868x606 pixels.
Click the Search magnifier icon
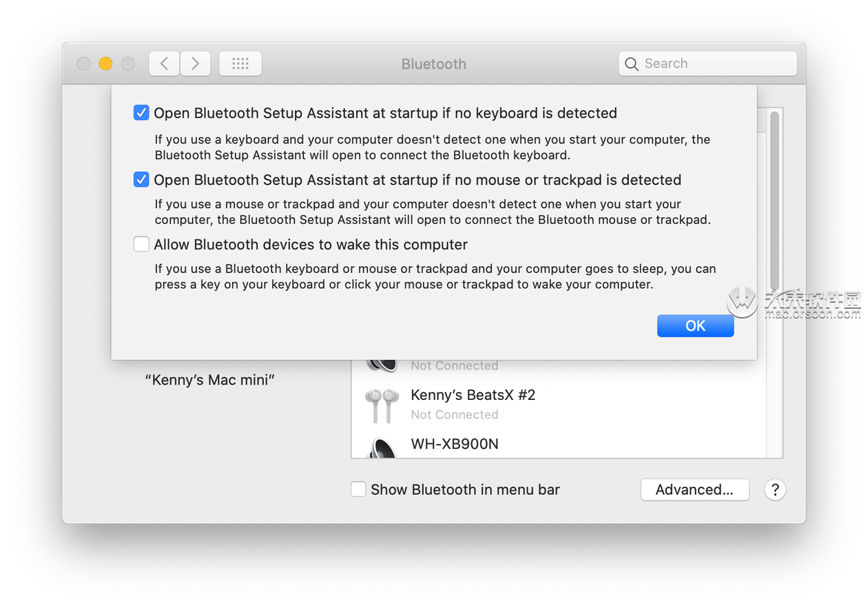tap(631, 64)
